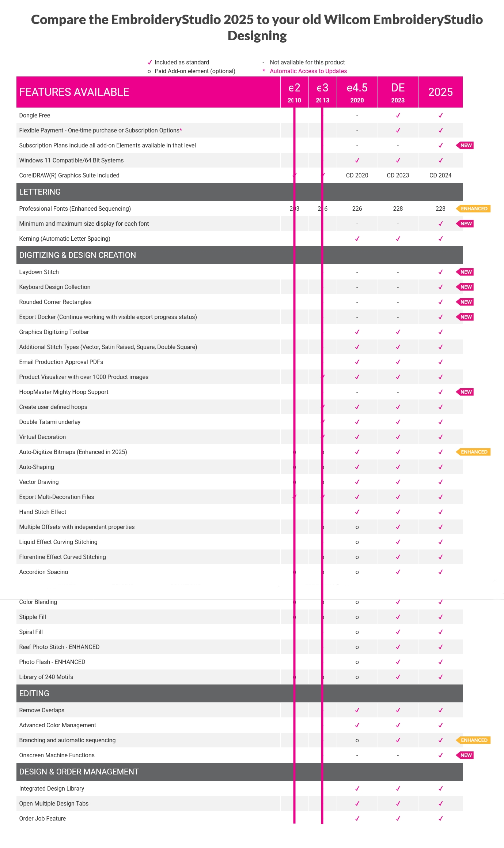This screenshot has height=848, width=504.
Task: Click the NEW badge on the Subscription Plans row
Action: pos(465,145)
